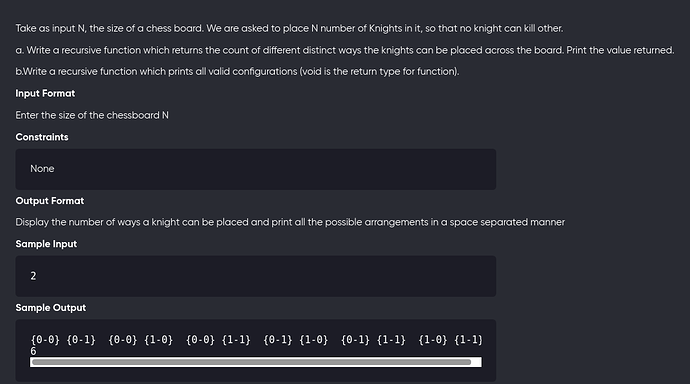The image size is (690, 384).
Task: Click the 'Take as input N' problem statement line
Action: pos(289,28)
